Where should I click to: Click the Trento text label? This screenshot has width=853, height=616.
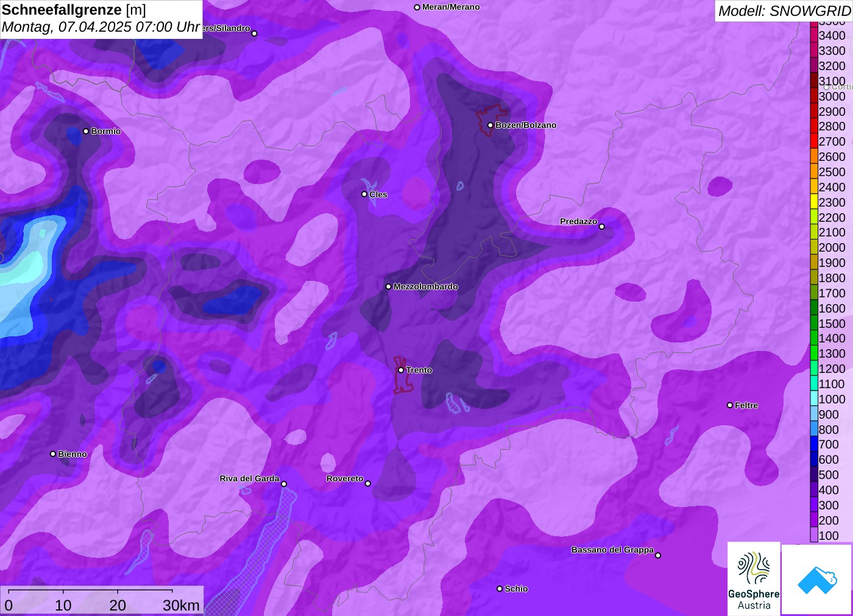(419, 370)
